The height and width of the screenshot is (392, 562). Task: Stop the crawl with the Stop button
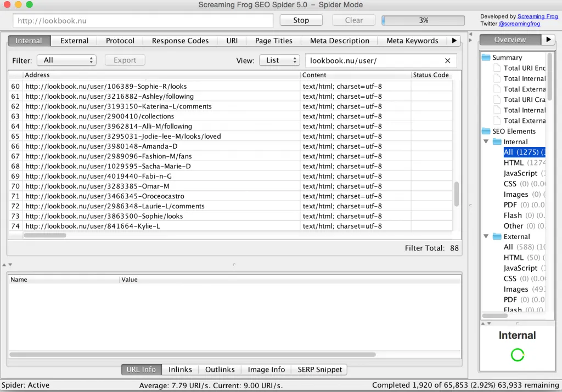tap(301, 20)
